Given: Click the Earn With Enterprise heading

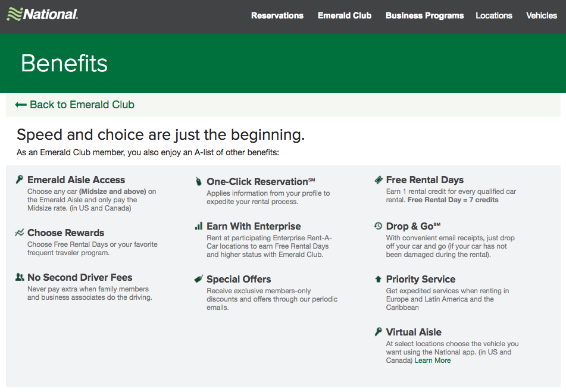Looking at the screenshot, I should (x=254, y=226).
